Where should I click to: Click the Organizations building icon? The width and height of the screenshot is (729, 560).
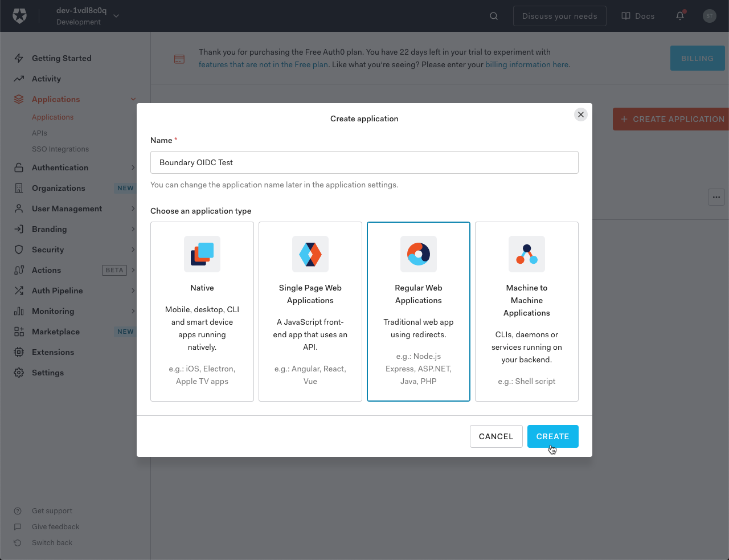19,188
